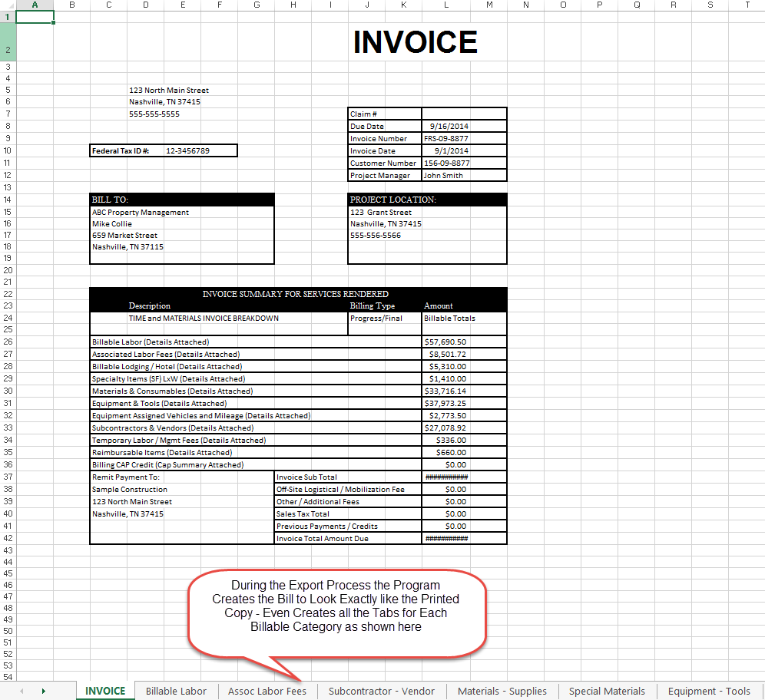
Task: Select row 42 header
Action: point(8,538)
